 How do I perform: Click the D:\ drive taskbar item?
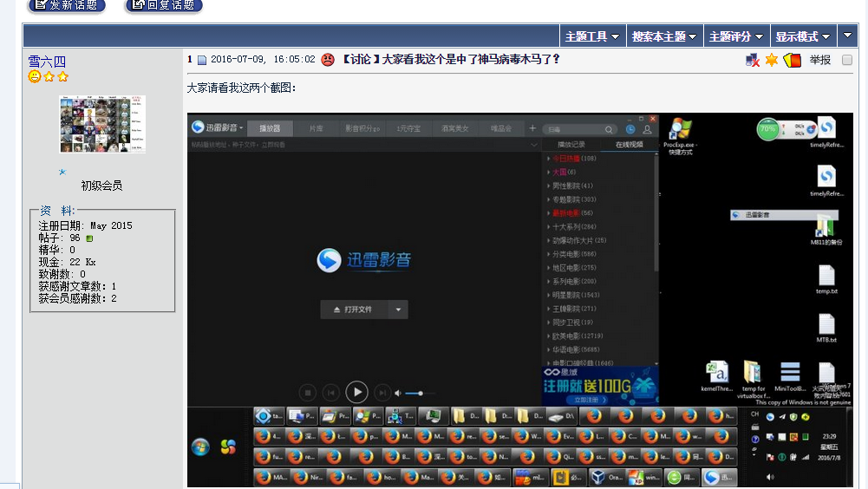pyautogui.click(x=561, y=416)
